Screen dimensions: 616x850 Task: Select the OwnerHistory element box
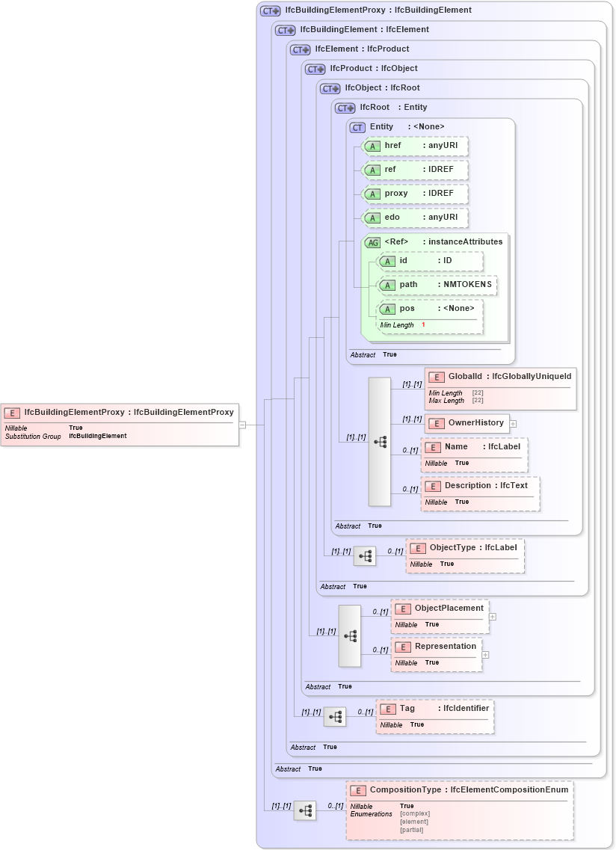[463, 423]
